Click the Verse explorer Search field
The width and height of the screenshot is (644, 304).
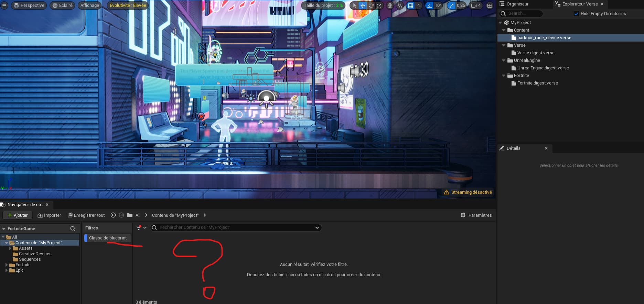point(521,13)
